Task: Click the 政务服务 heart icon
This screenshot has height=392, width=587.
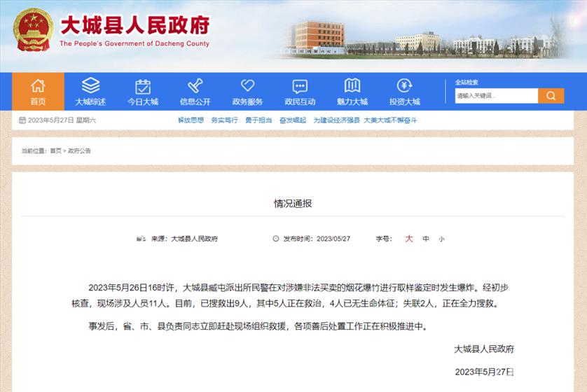Action: (x=247, y=85)
